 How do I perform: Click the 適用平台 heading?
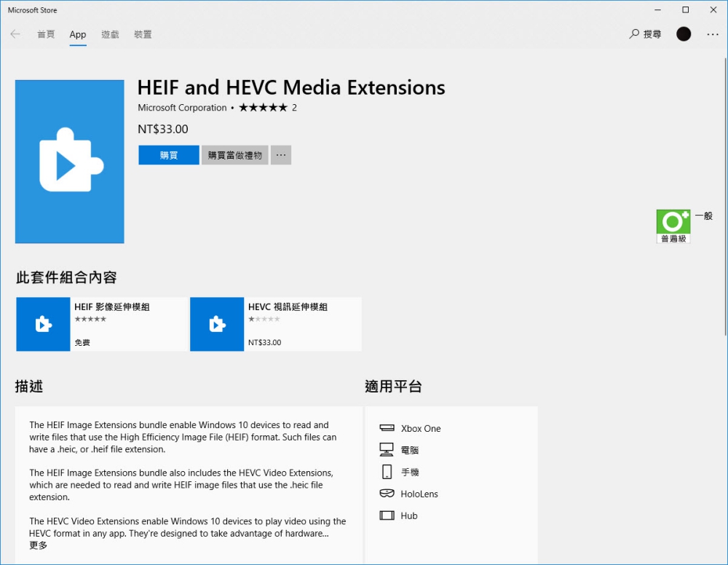[393, 387]
